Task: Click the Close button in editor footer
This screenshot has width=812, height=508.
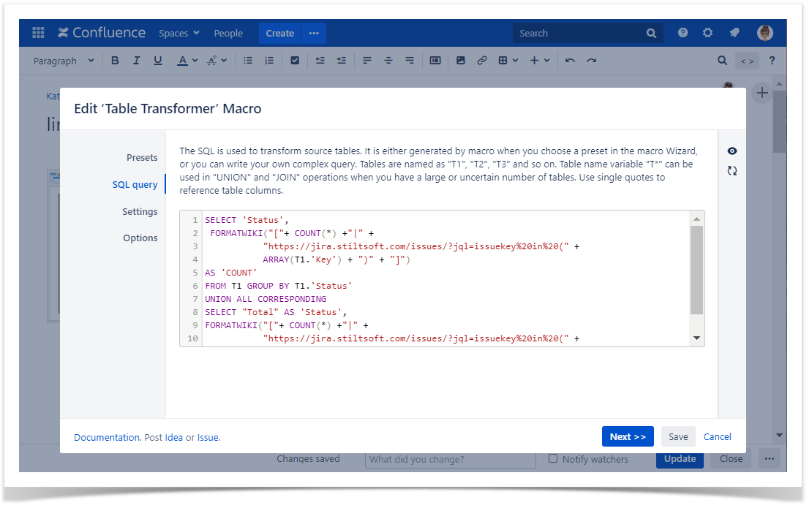Action: 731,459
